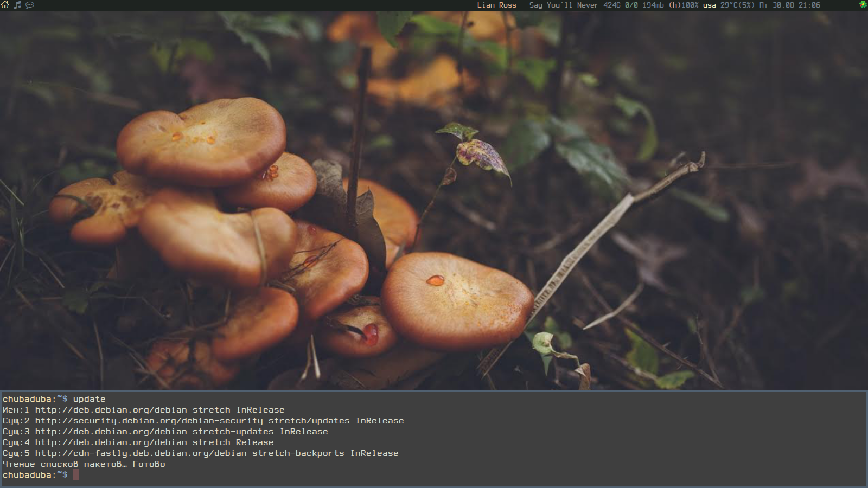Screen dimensions: 868x488
Task: Click the Игн:1 deb.debian.org stretch InRelease line
Action: tap(143, 410)
